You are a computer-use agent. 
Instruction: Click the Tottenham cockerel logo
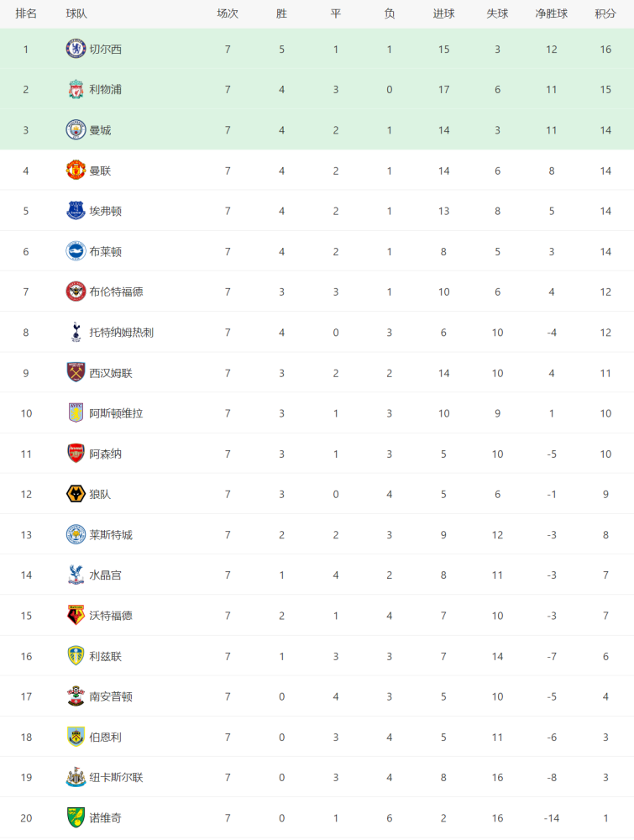76,332
